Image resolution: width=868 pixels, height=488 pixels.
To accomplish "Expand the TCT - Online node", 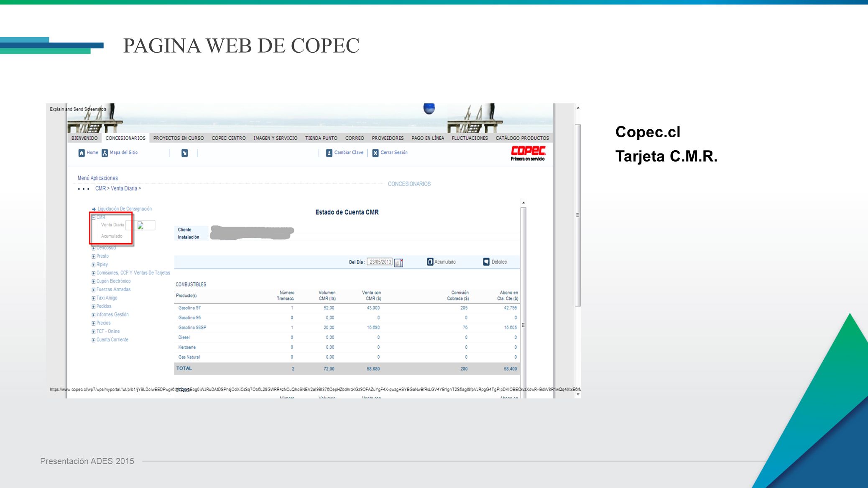I will coord(94,331).
